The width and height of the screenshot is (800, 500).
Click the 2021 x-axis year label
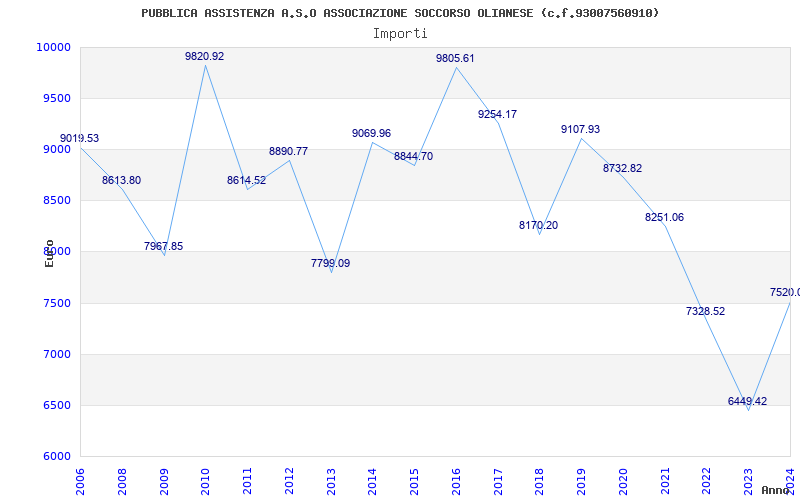pos(666,482)
